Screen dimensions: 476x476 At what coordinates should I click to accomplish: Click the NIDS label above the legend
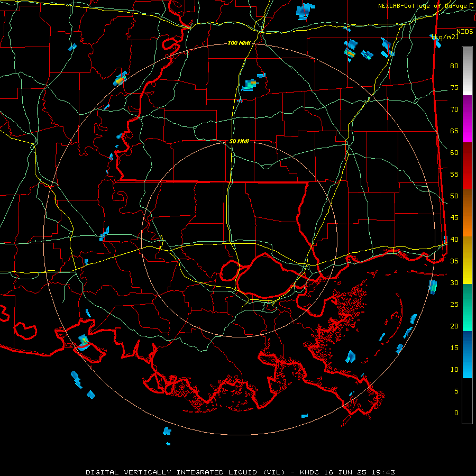[465, 32]
